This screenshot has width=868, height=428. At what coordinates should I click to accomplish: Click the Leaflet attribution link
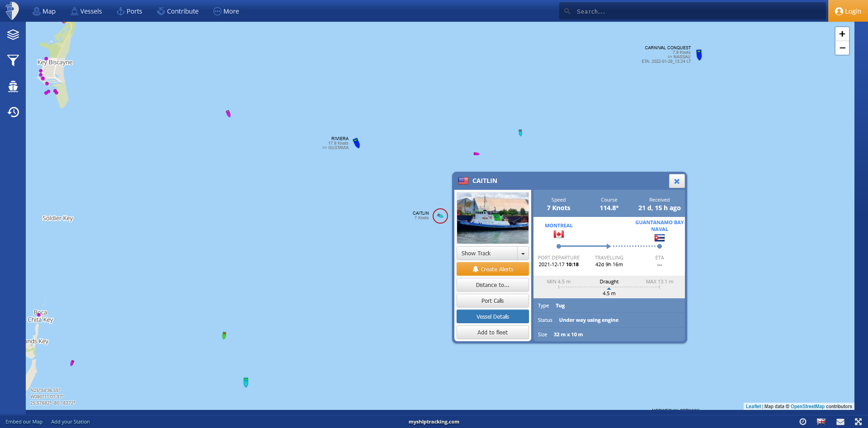tap(753, 406)
